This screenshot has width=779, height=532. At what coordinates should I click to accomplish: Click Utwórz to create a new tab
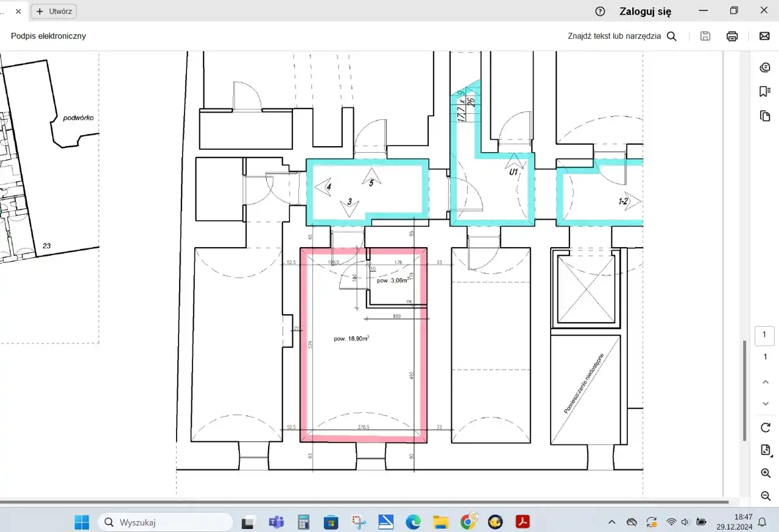(54, 11)
